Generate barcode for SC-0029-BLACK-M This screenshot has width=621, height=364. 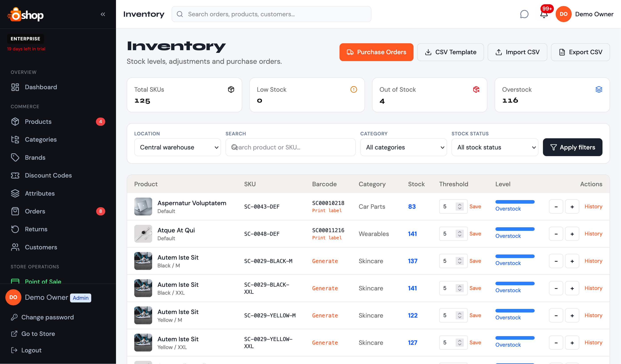(325, 261)
